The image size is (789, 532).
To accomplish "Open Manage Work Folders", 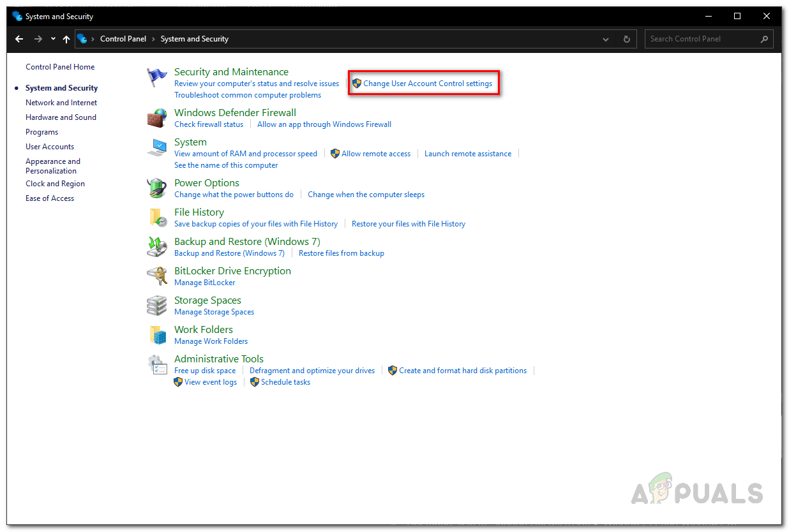I will click(x=211, y=341).
